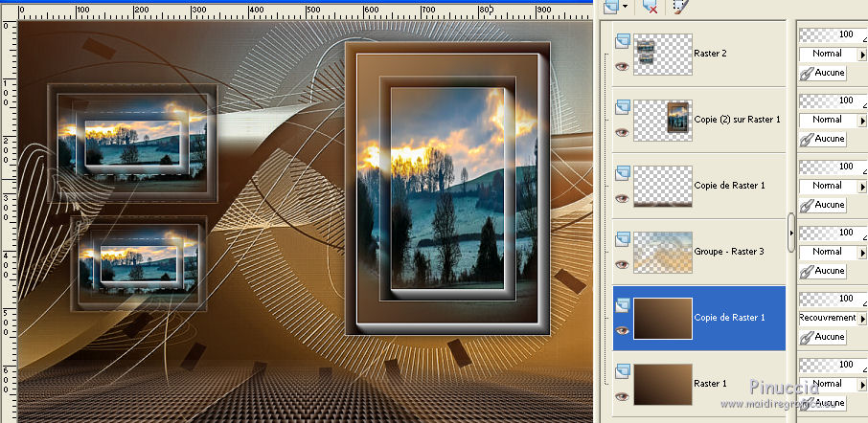Select the 'Raster 2' layer name
This screenshot has height=423, width=868.
(x=710, y=54)
